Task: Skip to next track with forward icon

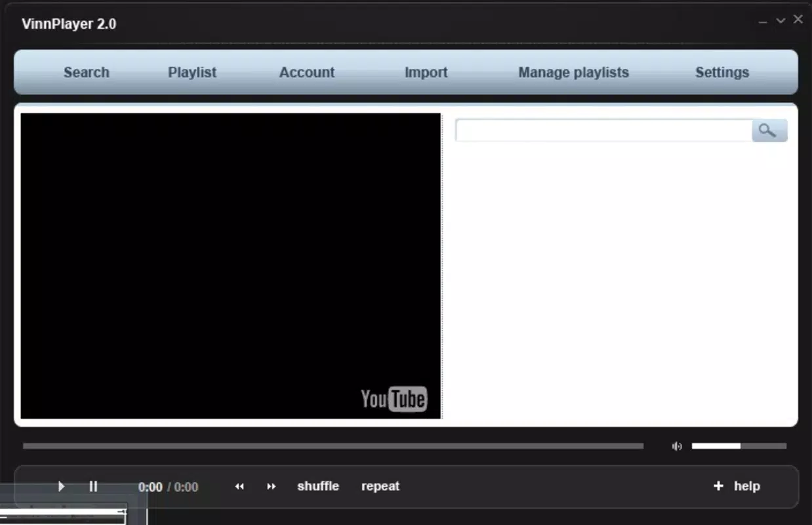Action: pos(272,486)
